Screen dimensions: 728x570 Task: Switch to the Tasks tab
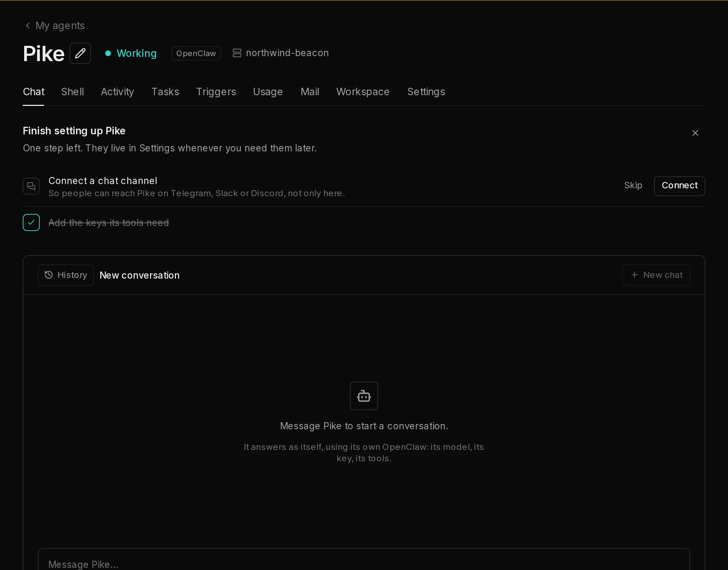(165, 92)
